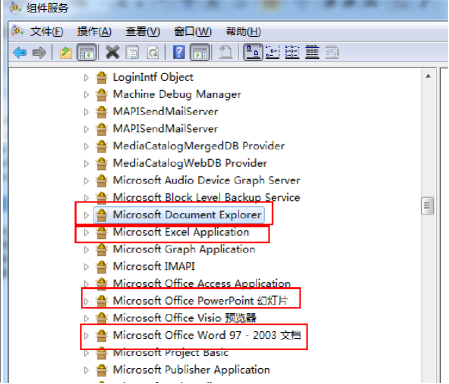Open the 窗口(W) menu
This screenshot has height=384, width=449.
click(x=193, y=32)
